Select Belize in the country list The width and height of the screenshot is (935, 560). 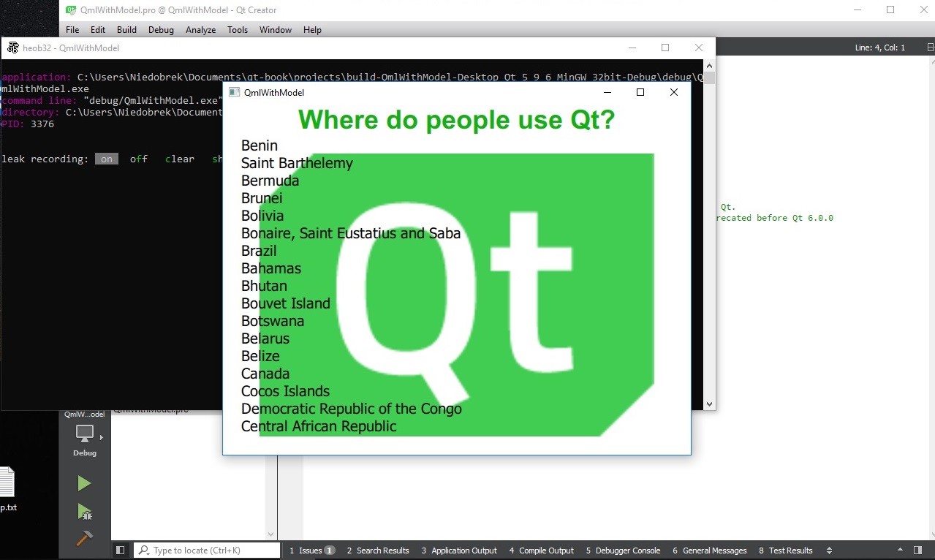[x=260, y=356]
